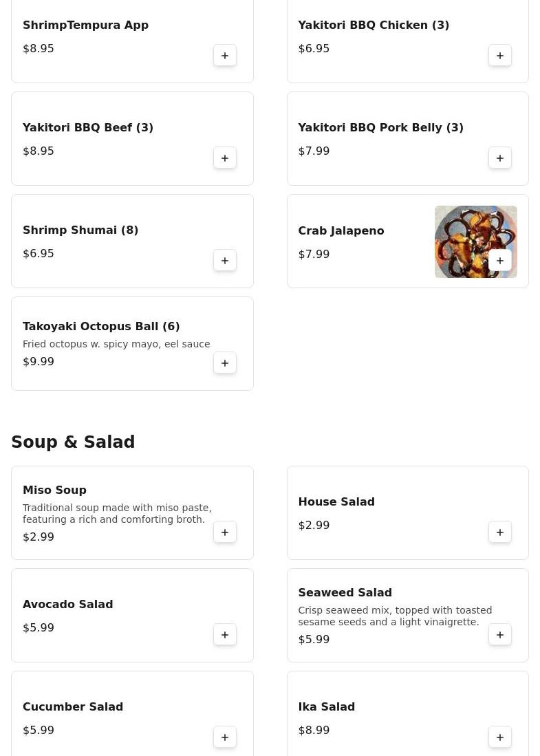Select the Ika Salad item name

click(327, 707)
